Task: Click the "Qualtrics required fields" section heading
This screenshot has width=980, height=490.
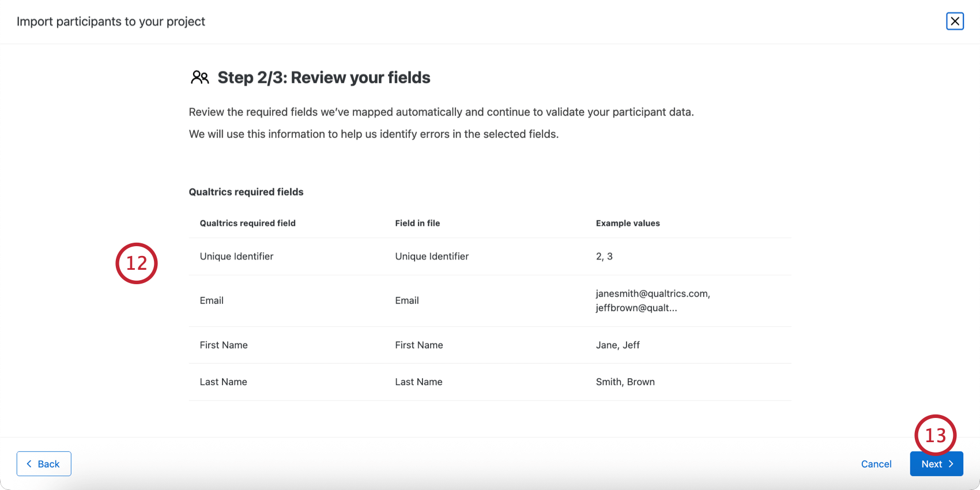Action: point(246,192)
